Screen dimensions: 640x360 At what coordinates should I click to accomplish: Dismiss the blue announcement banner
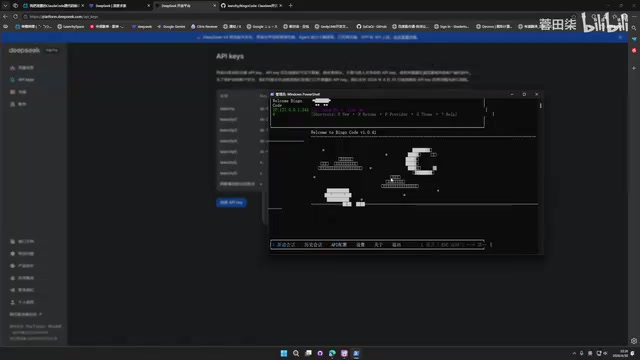pyautogui.click(x=620, y=37)
